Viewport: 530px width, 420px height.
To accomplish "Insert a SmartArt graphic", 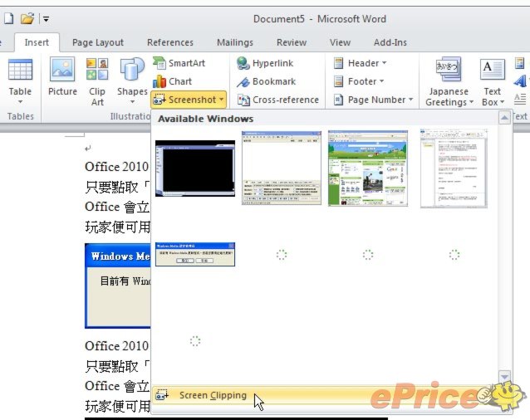I will pyautogui.click(x=179, y=63).
